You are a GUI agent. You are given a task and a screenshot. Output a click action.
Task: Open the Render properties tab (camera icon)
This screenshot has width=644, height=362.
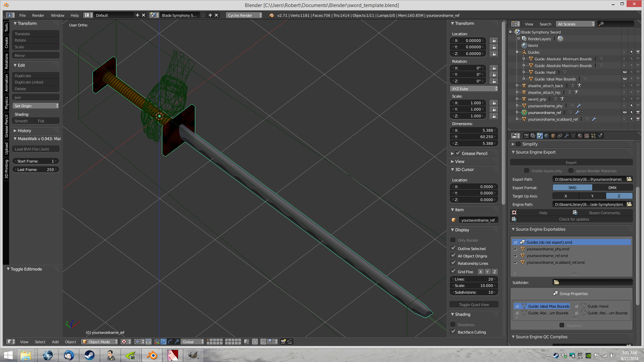click(x=527, y=136)
